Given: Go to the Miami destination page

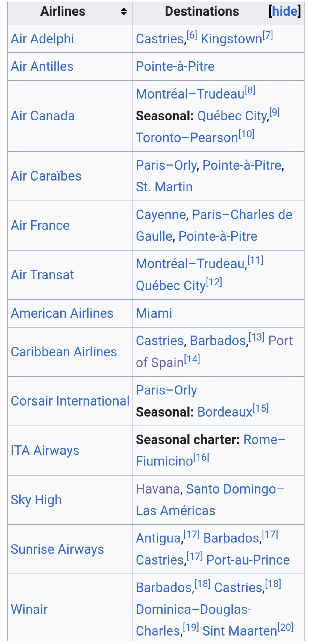Looking at the screenshot, I should tap(154, 313).
